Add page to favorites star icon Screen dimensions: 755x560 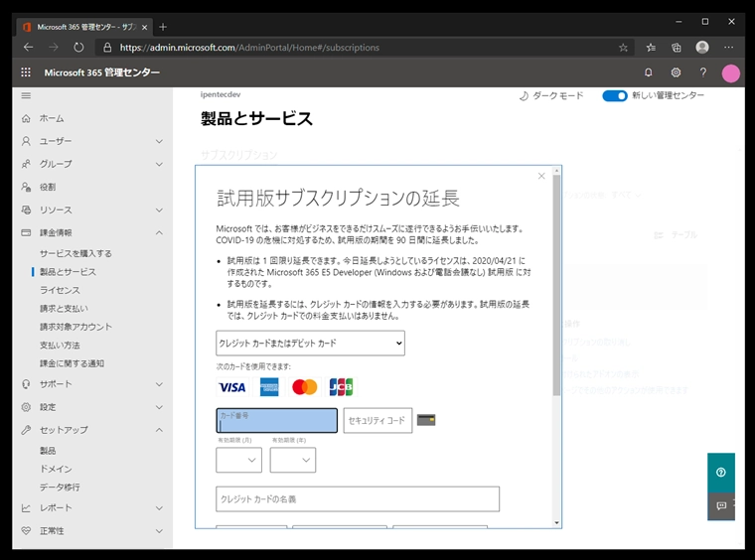point(623,47)
